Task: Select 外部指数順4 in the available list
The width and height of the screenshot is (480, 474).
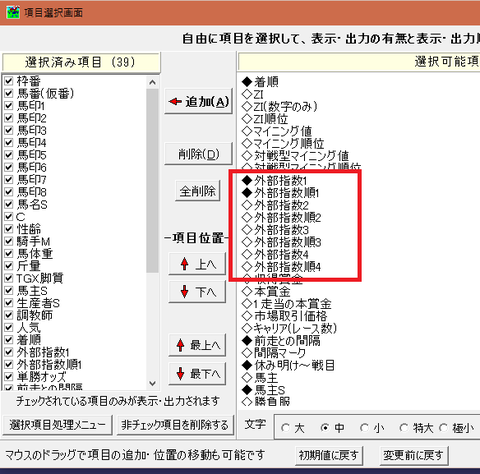Action: coord(282,267)
